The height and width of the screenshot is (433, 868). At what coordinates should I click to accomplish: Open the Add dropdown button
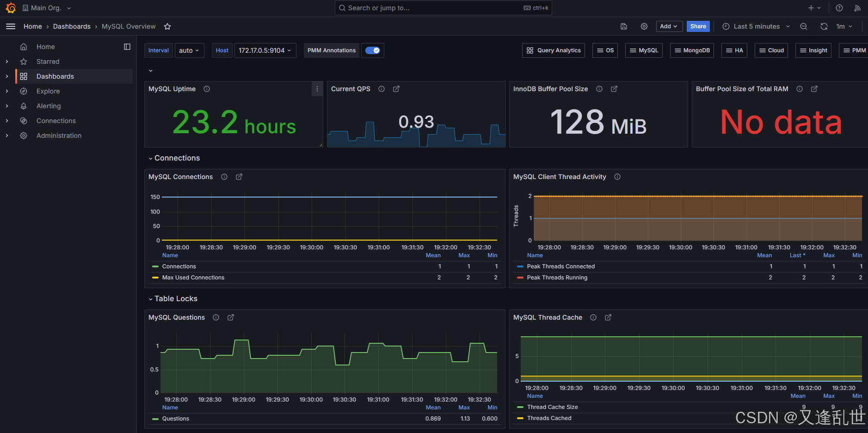(x=669, y=26)
